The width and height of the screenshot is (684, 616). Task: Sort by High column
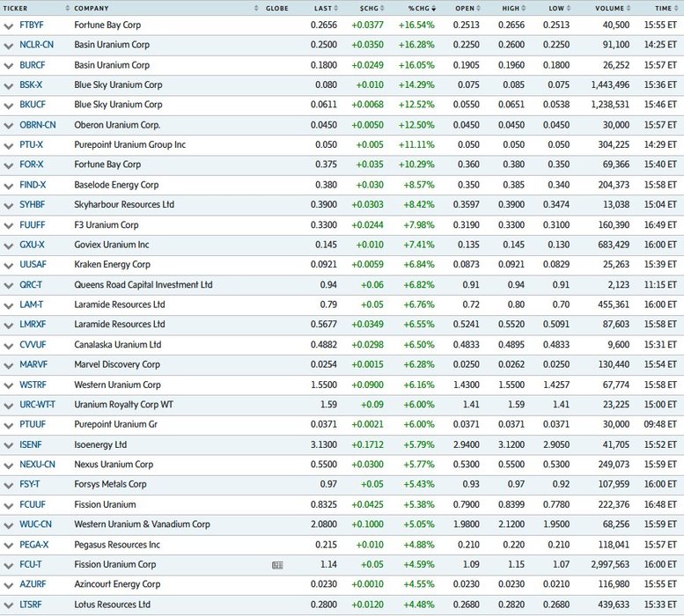click(513, 8)
